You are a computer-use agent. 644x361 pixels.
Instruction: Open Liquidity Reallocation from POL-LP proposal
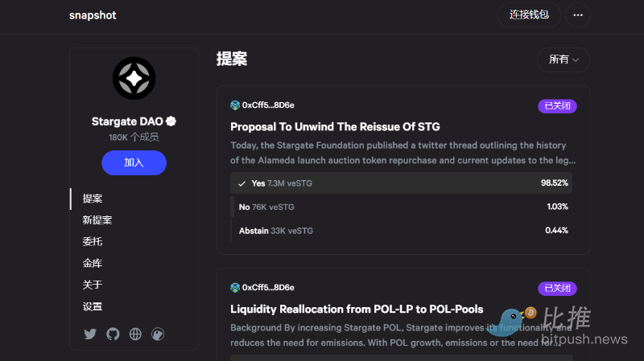click(x=357, y=309)
